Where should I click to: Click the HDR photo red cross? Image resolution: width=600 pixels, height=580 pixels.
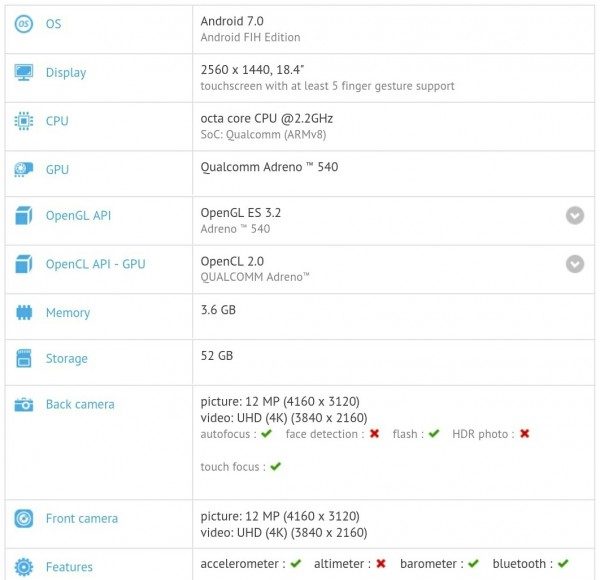pos(525,434)
